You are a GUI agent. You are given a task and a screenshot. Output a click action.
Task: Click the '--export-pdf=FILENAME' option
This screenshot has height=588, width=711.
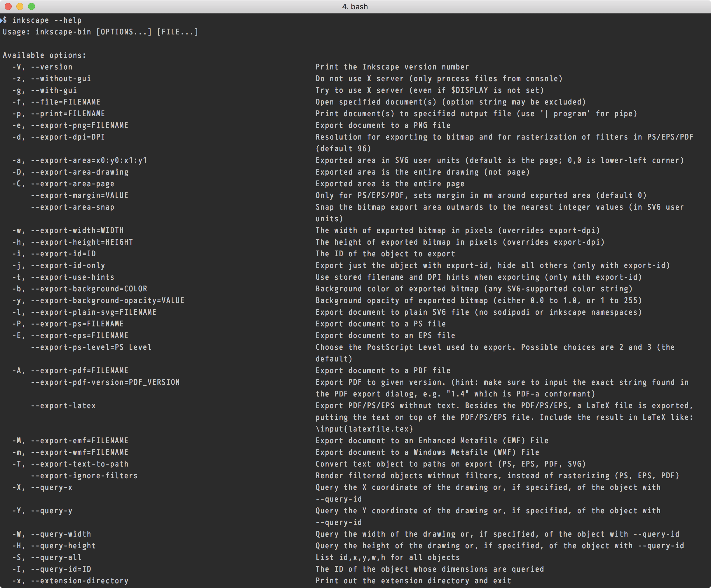pos(79,370)
